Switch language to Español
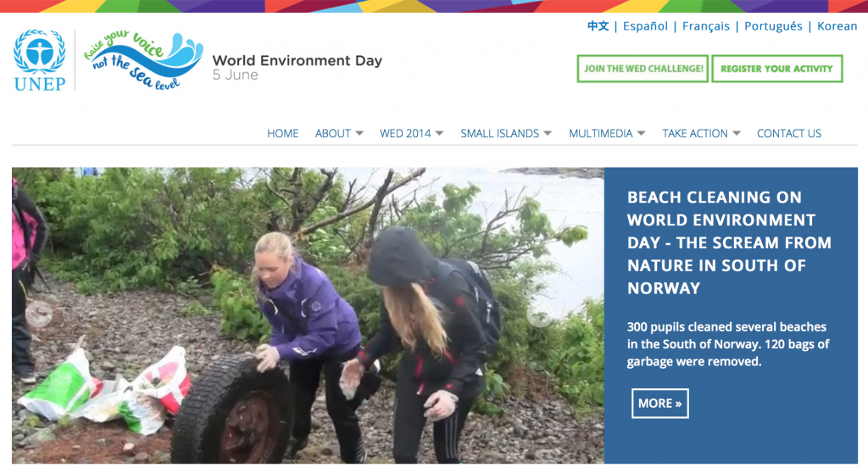868x473 pixels. click(x=645, y=26)
